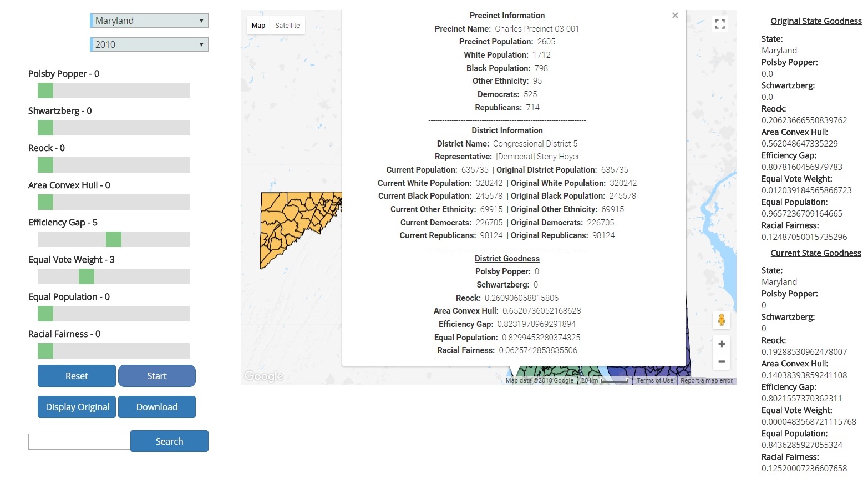Switch to the Satellite view tab

(x=287, y=26)
